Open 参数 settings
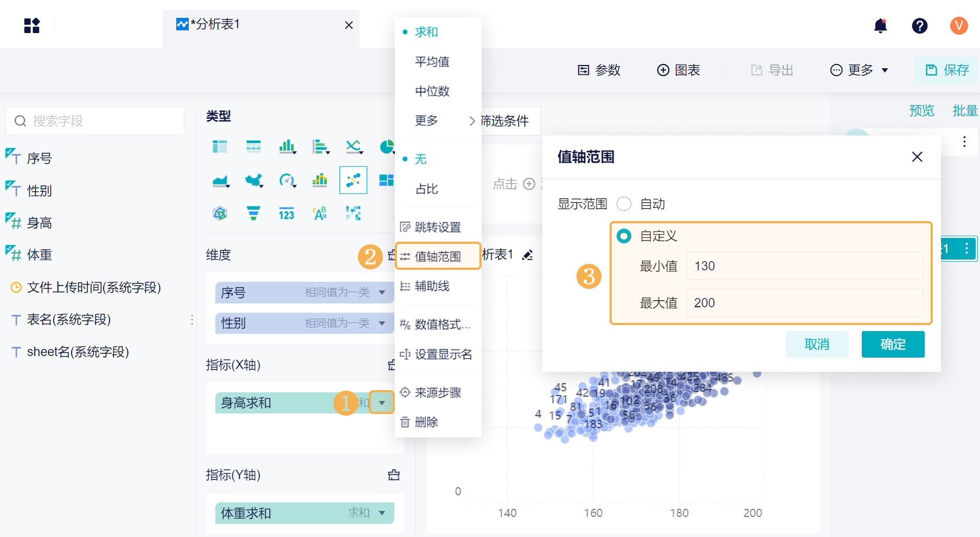The height and width of the screenshot is (537, 980). tap(599, 70)
